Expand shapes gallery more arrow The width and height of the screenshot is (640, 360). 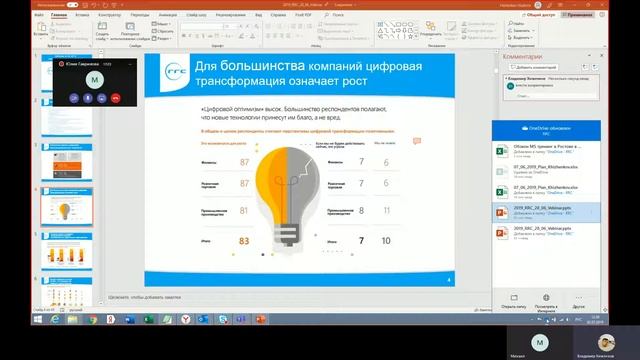tap(416, 37)
